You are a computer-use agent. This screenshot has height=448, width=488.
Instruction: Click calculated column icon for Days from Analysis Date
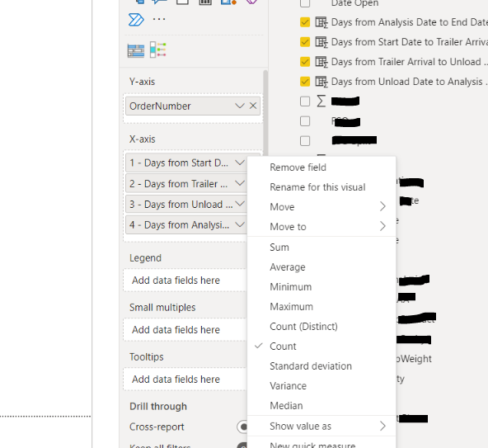[x=321, y=22]
